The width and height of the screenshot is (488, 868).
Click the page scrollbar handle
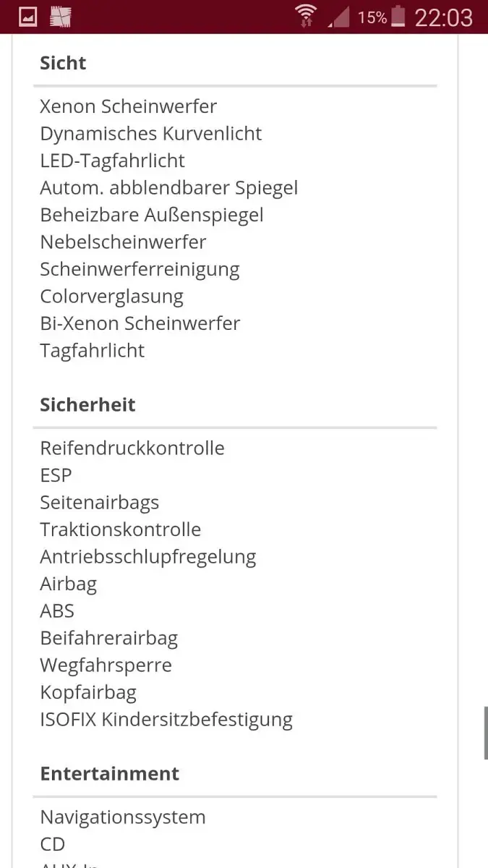point(485,733)
